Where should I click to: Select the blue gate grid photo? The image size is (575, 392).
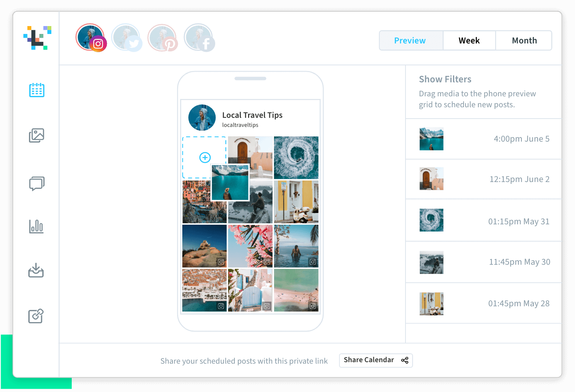(x=250, y=290)
